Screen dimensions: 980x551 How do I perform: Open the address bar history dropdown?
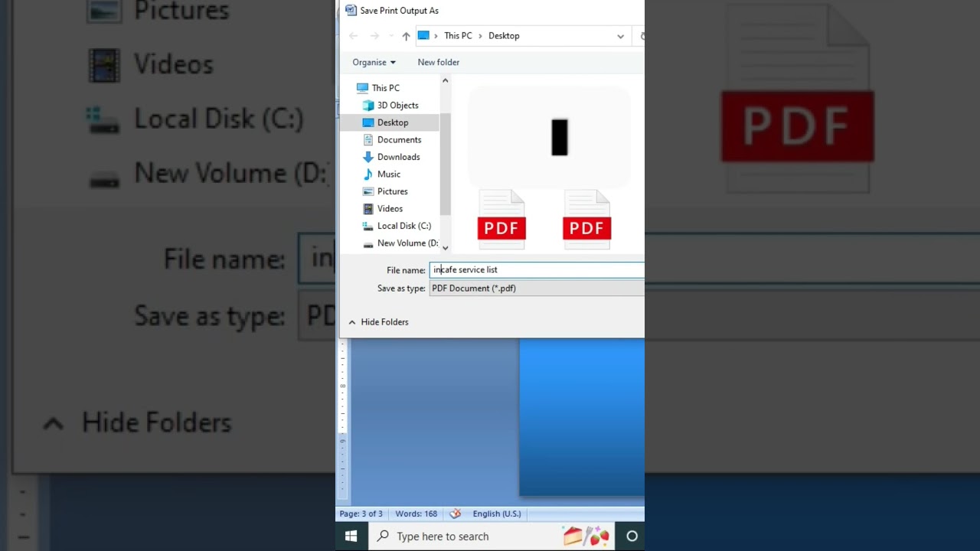tap(620, 36)
